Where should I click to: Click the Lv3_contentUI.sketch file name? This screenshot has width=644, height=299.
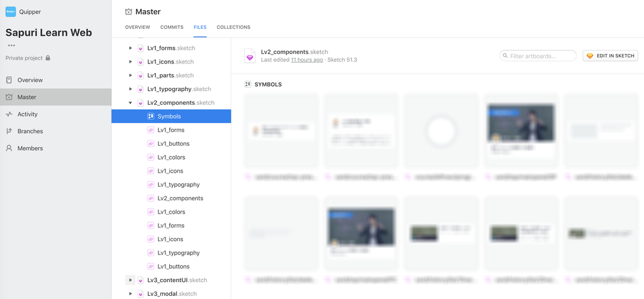tap(177, 280)
